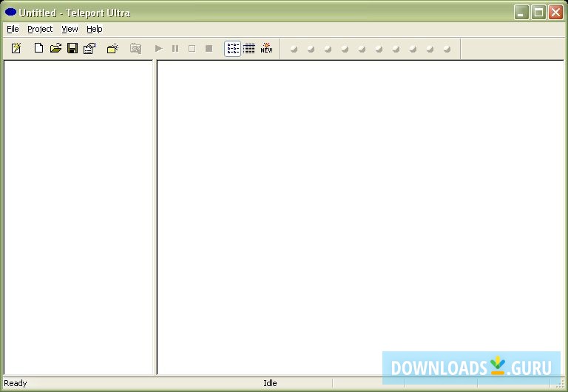The height and width of the screenshot is (392, 568).
Task: Open the File menu
Action: 13,29
